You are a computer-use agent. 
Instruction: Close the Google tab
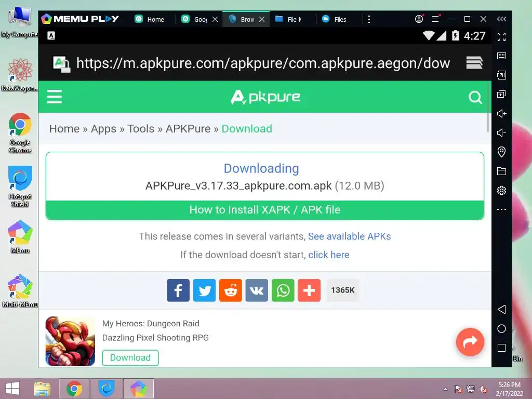pos(215,19)
